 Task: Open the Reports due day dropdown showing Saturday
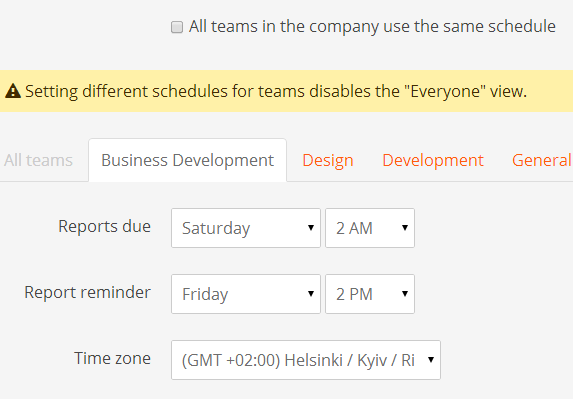(x=246, y=228)
